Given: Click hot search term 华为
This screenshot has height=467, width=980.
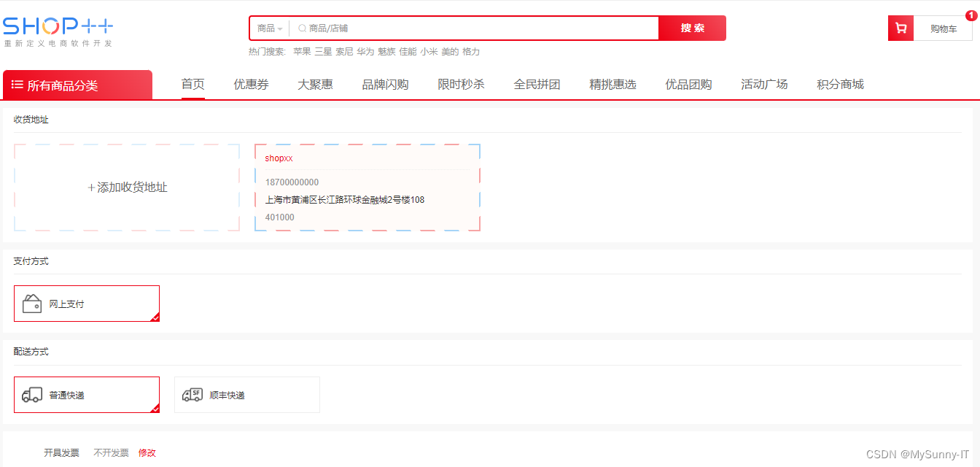Looking at the screenshot, I should (365, 52).
